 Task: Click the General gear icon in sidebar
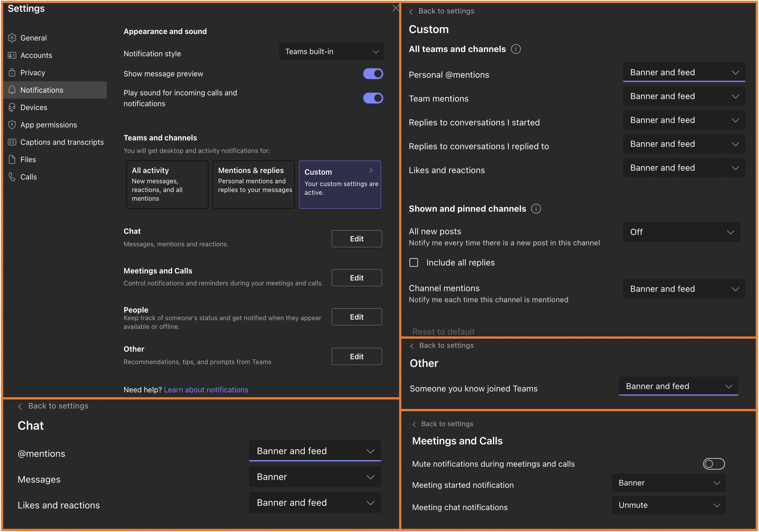[x=12, y=38]
